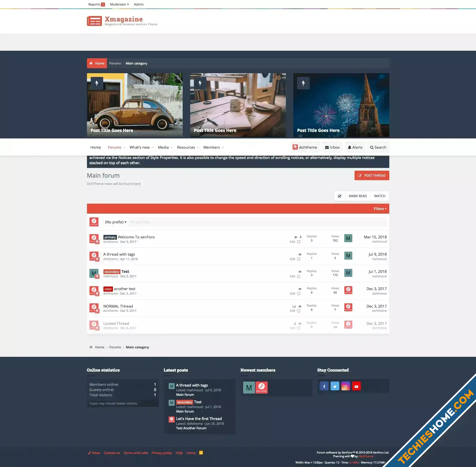Click lock icon on Locked Thread row
The image size is (476, 467).
(x=295, y=324)
